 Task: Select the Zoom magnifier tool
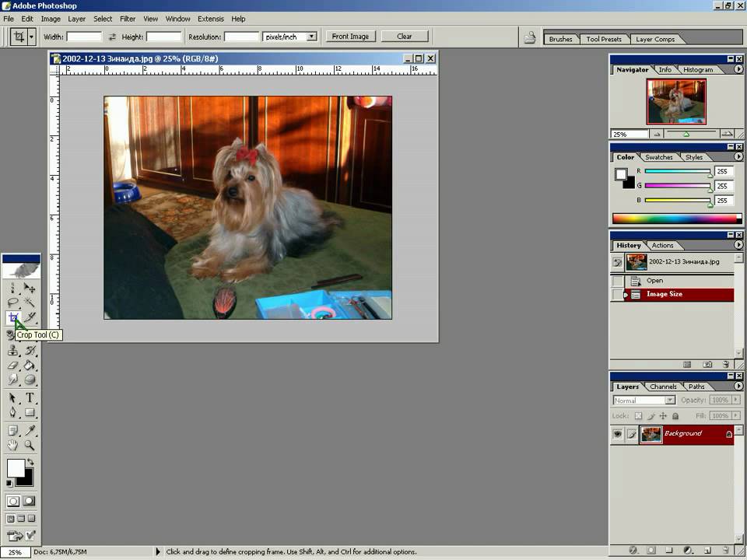click(x=30, y=445)
